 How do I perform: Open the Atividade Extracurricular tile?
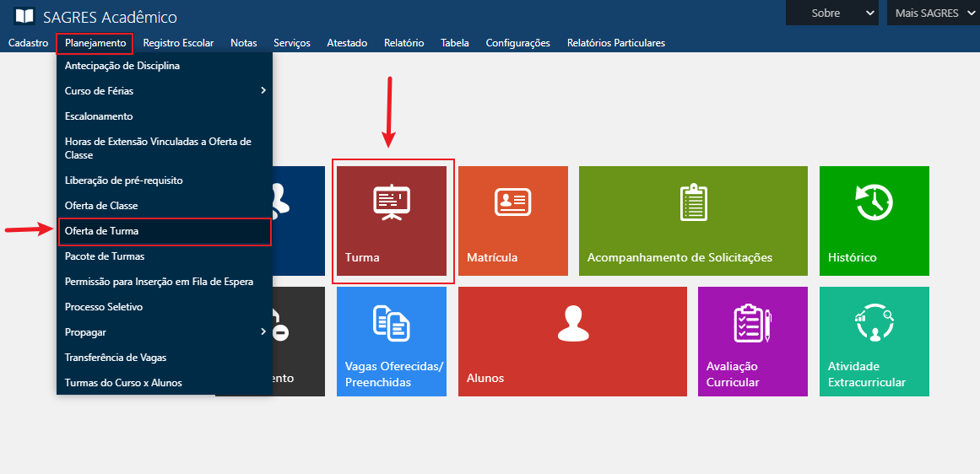point(874,341)
